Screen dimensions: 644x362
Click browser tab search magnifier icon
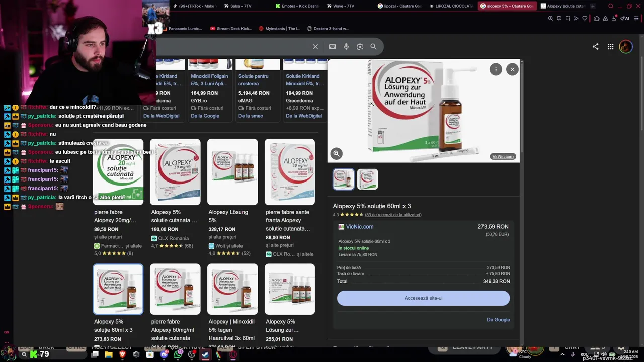point(611,6)
